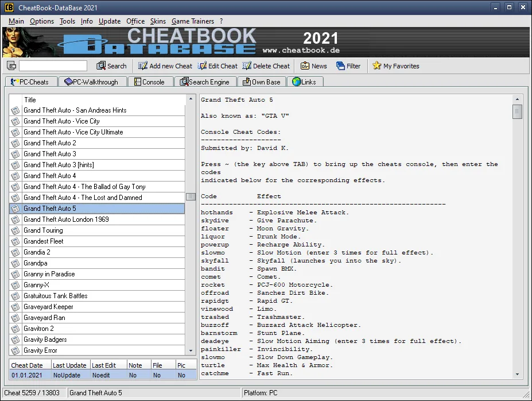532x401 pixels.
Task: Click icon beside Grand Touring row
Action: (15, 230)
